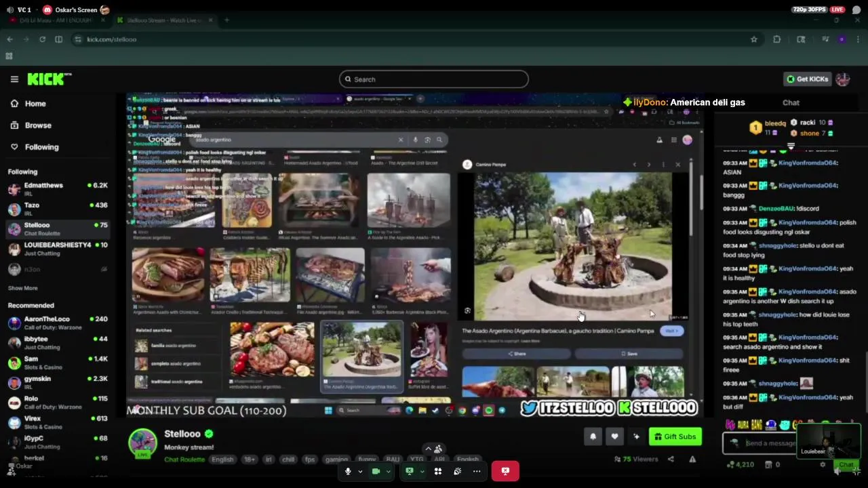The width and height of the screenshot is (868, 488).
Task: Click the red disconnect call button
Action: pos(505,471)
